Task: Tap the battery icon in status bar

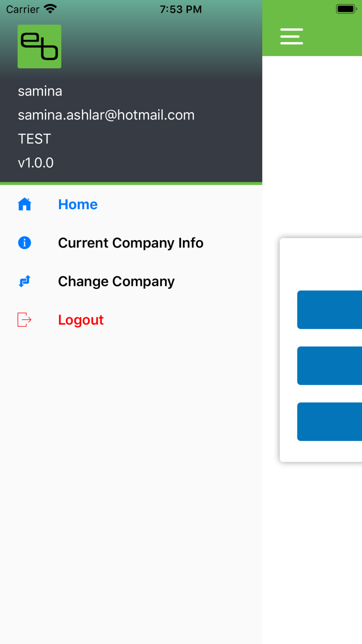Action: (345, 9)
